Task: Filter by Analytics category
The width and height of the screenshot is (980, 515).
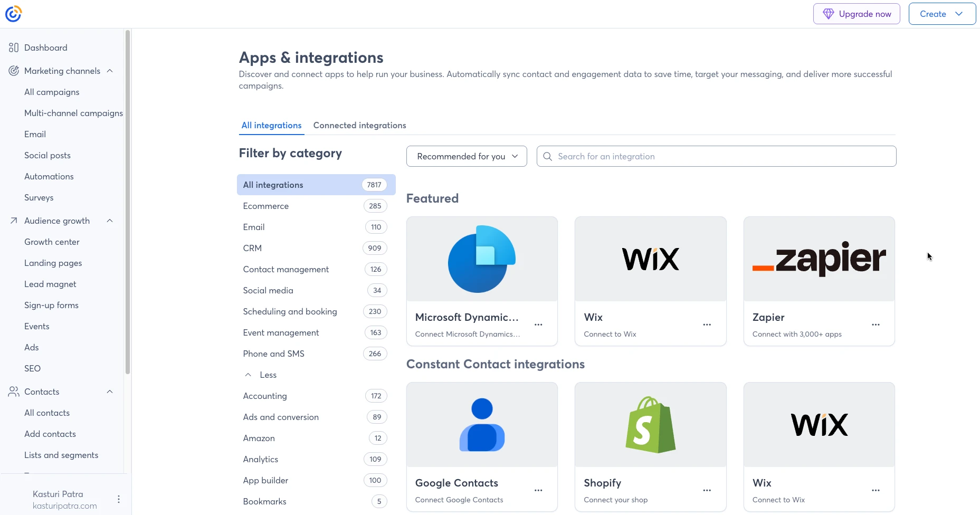Action: [x=316, y=459]
